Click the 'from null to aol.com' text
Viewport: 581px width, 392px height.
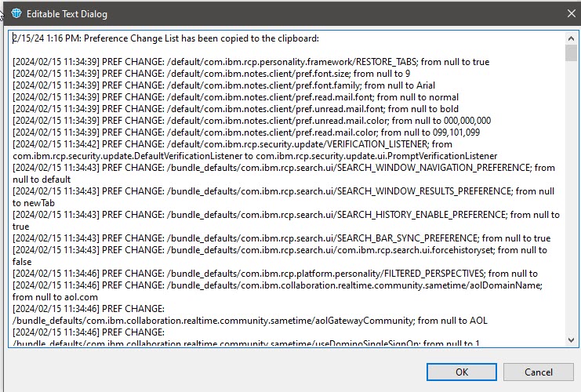click(55, 297)
